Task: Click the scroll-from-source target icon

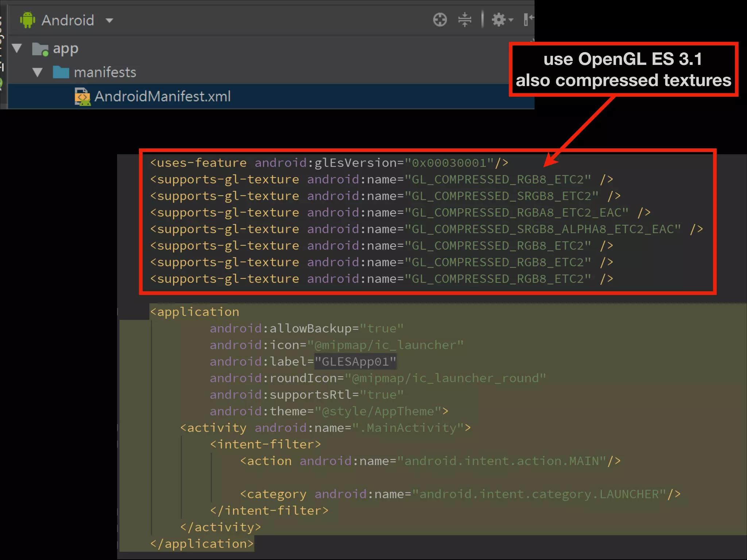Action: (440, 20)
